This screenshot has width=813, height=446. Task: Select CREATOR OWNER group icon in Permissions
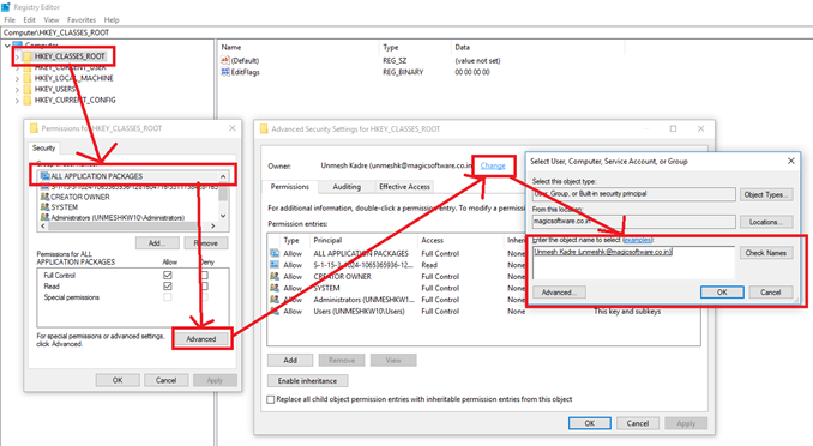click(x=45, y=197)
